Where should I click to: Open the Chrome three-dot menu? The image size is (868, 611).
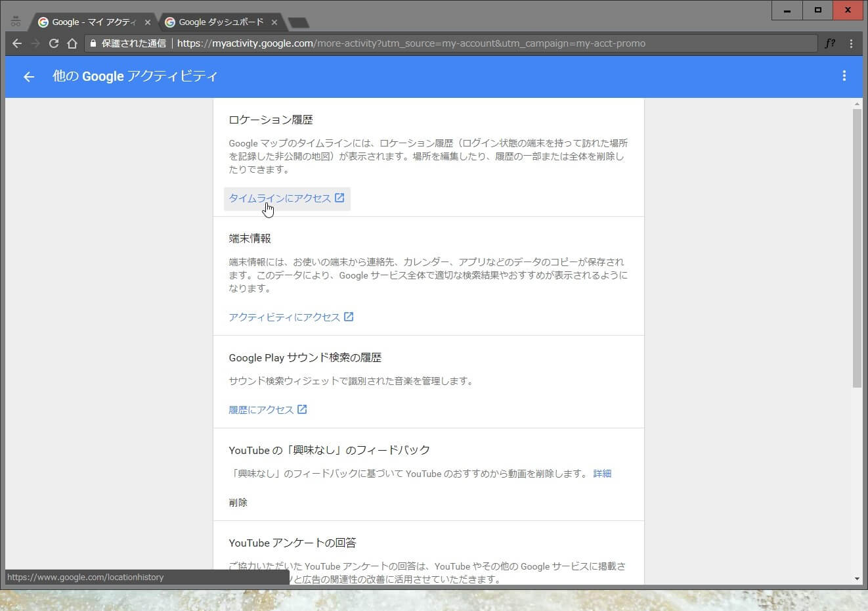[x=851, y=43]
